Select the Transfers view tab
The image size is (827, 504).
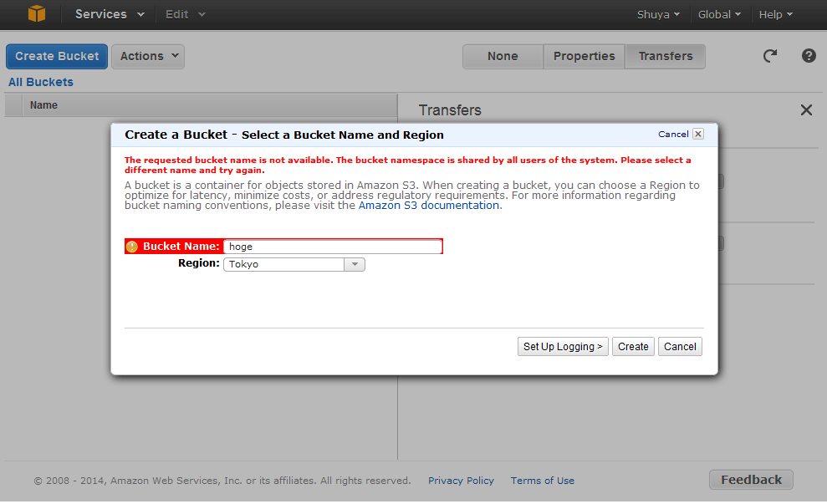click(665, 56)
